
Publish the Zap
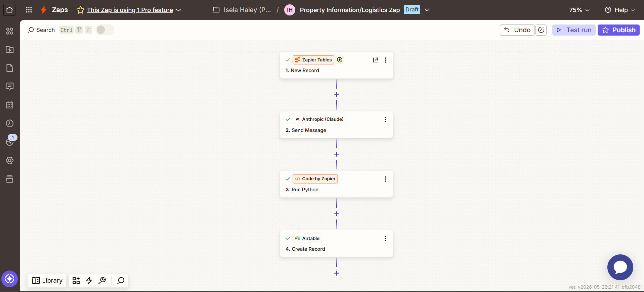618,30
